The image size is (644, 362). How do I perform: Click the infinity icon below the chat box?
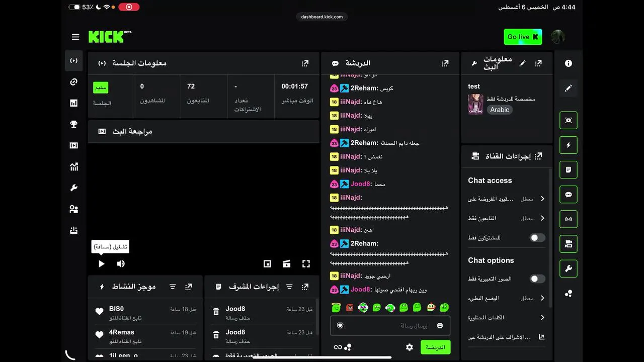(x=338, y=347)
